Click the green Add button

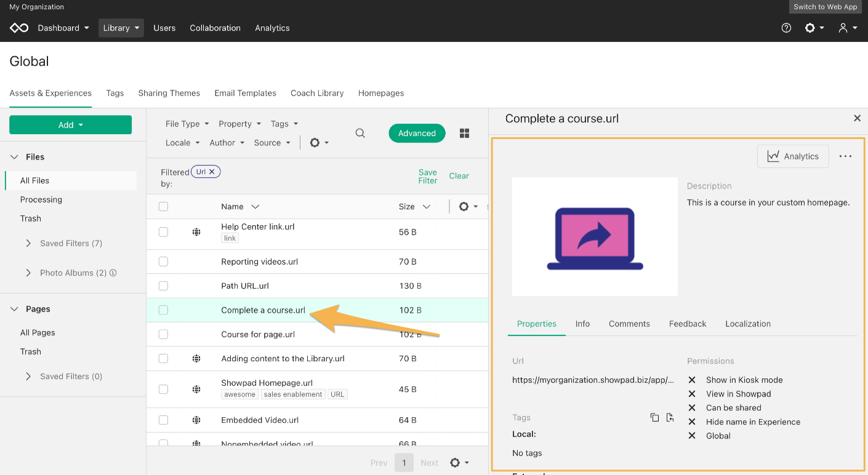pos(70,125)
